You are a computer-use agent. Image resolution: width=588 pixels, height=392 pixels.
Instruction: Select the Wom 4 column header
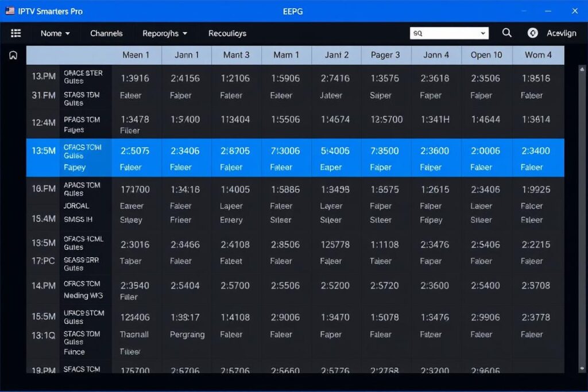click(x=539, y=55)
